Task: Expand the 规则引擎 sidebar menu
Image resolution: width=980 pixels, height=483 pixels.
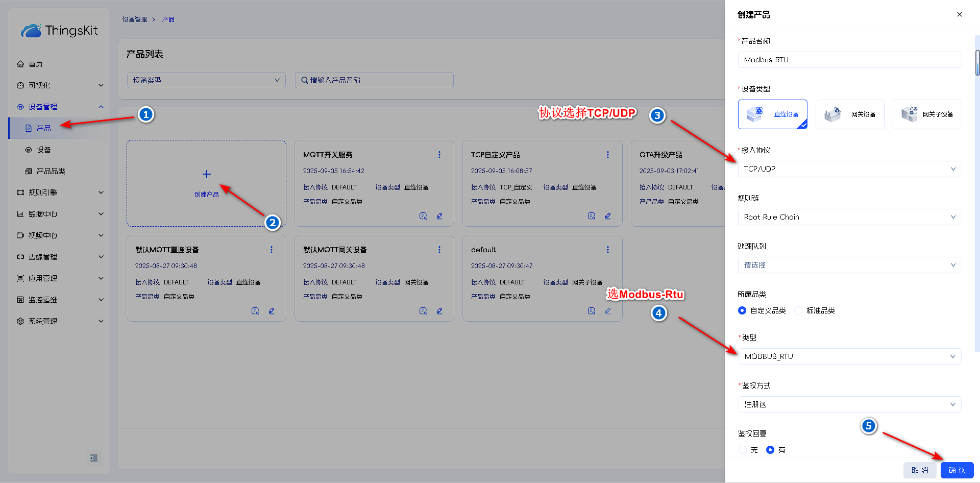Action: pyautogui.click(x=59, y=192)
